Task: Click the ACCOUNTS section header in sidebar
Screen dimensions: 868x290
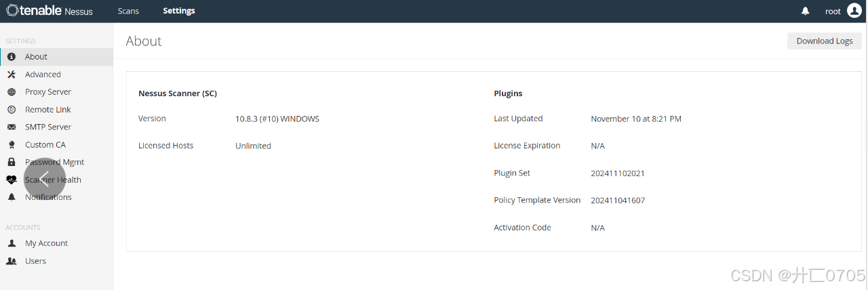Action: tap(23, 228)
